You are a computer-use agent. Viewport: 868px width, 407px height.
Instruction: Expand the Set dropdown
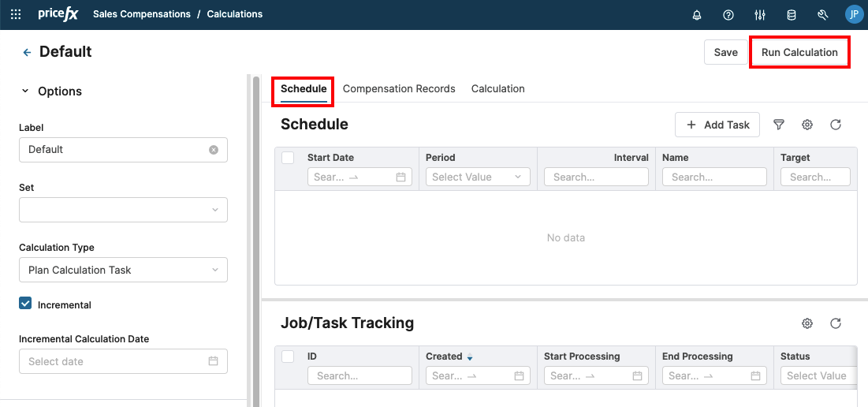(x=123, y=210)
